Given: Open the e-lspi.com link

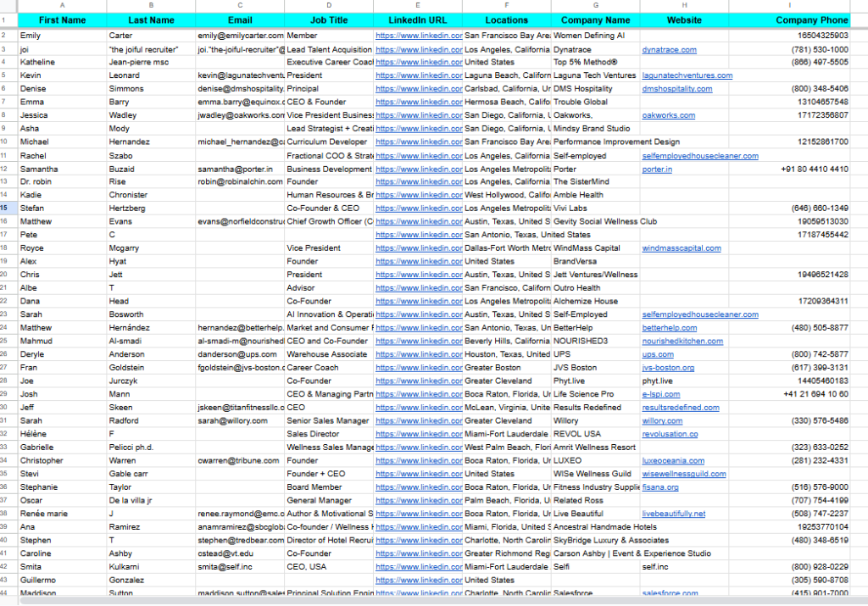Looking at the screenshot, I should pos(661,394).
